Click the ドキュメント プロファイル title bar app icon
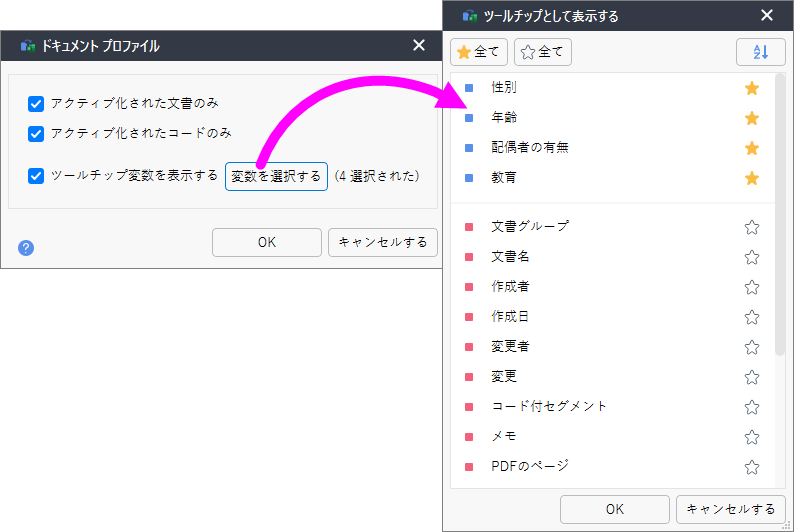The width and height of the screenshot is (794, 532). 28,46
